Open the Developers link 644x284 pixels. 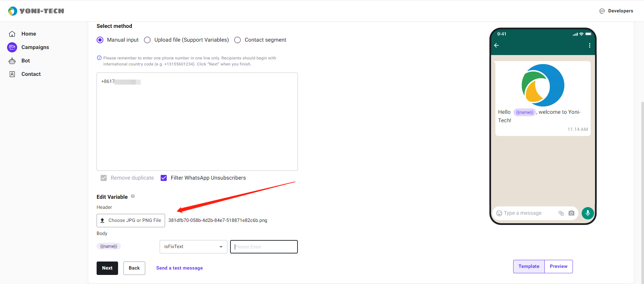(x=621, y=11)
